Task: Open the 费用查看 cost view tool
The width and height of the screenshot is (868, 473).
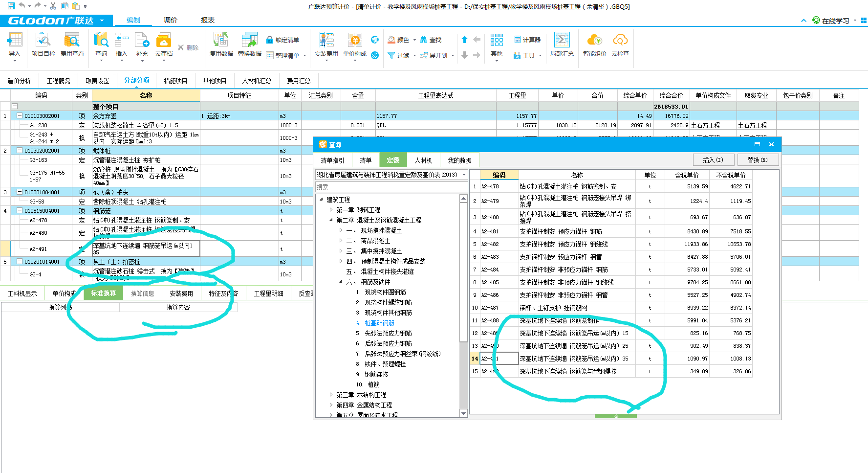Action: point(72,45)
